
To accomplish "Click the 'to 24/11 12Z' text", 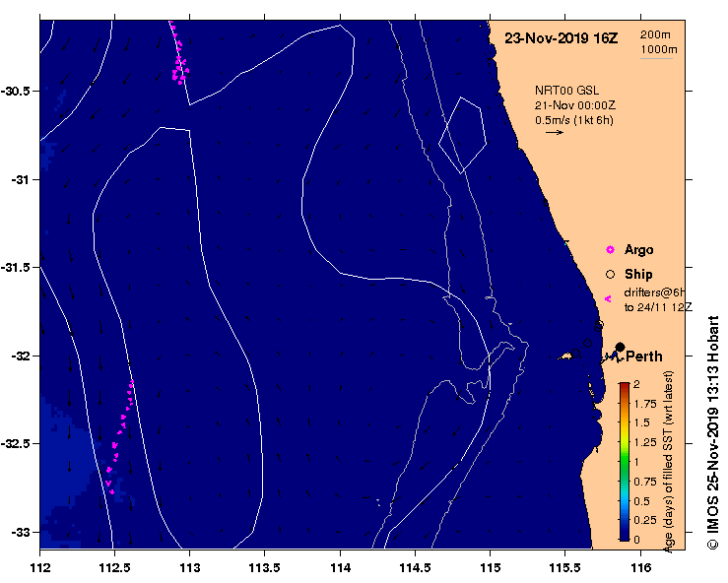I will coord(658,307).
